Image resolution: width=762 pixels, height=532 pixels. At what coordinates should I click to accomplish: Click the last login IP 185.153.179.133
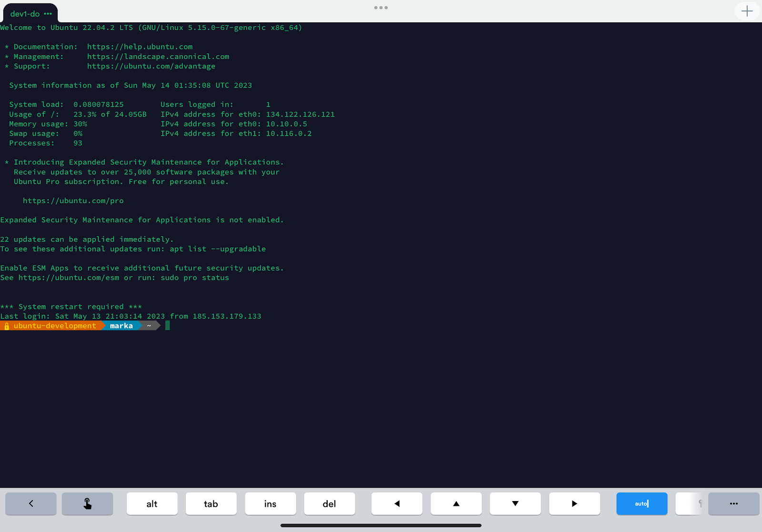227,316
